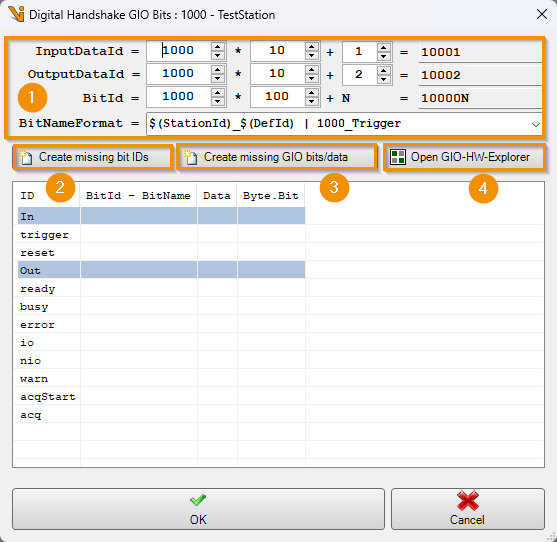This screenshot has height=542, width=557.
Task: Click new-document icon on Create missing GIO bits/data
Action: point(190,157)
